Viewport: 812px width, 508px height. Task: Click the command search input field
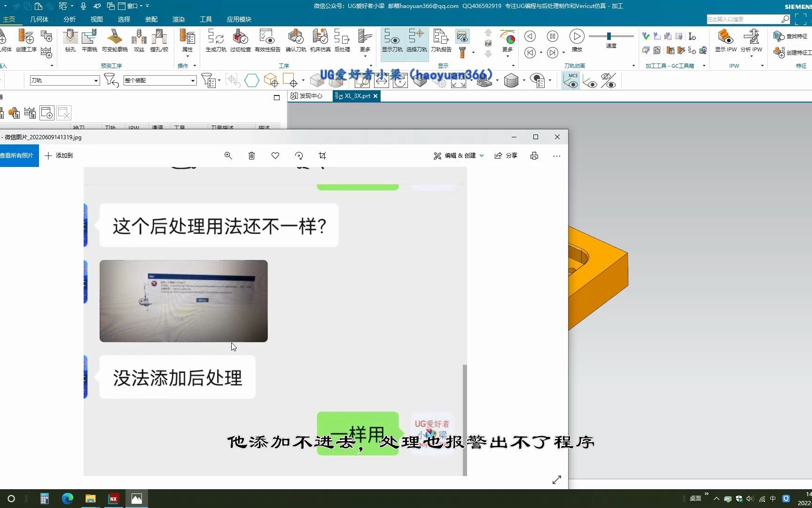point(742,19)
